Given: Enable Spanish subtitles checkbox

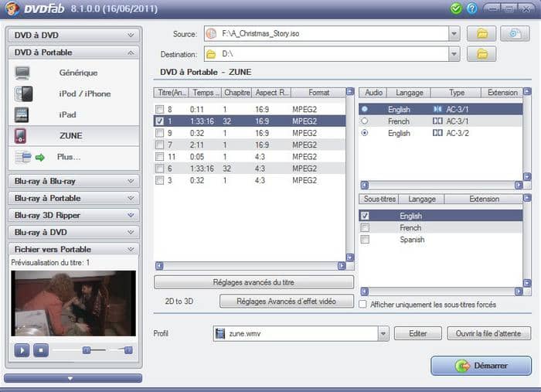Looking at the screenshot, I should click(365, 240).
